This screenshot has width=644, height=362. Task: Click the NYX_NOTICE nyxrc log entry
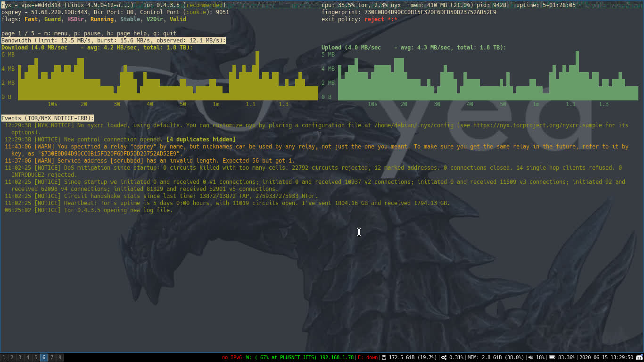317,129
